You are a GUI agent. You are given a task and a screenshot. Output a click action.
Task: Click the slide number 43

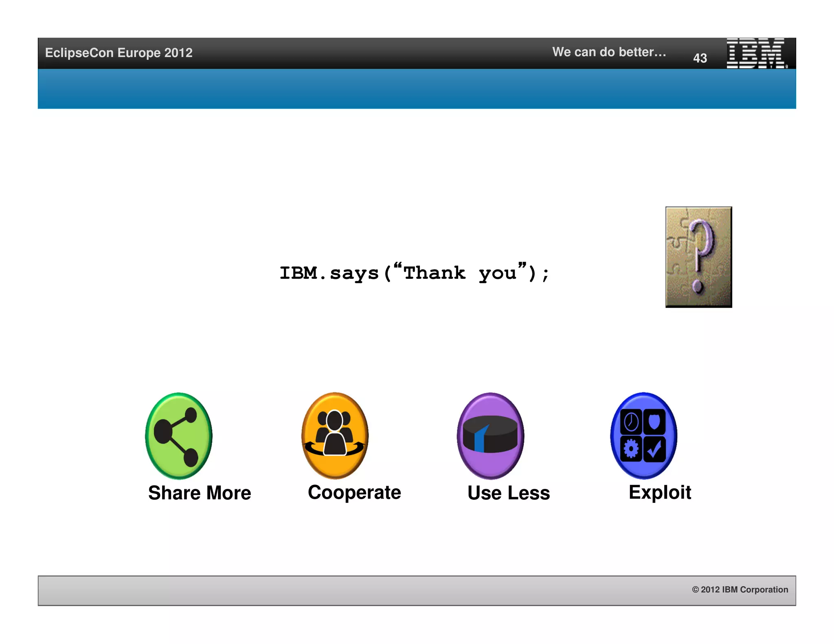point(700,58)
